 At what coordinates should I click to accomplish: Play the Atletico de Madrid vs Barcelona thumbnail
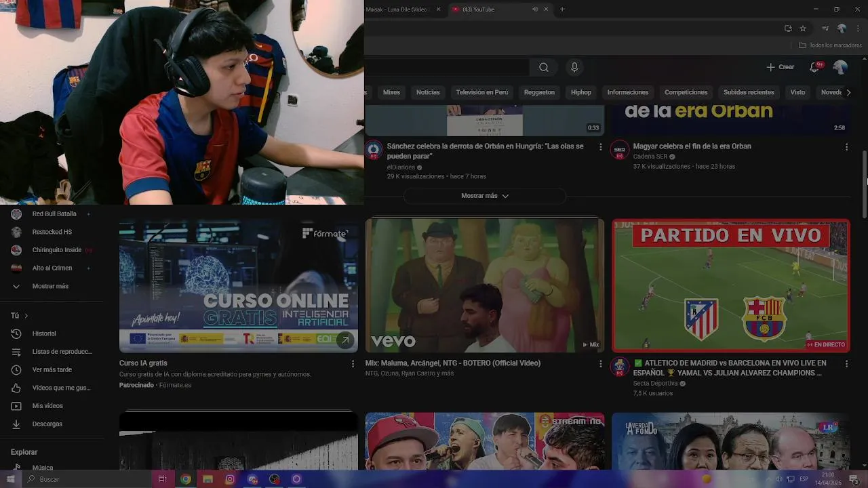coord(730,285)
